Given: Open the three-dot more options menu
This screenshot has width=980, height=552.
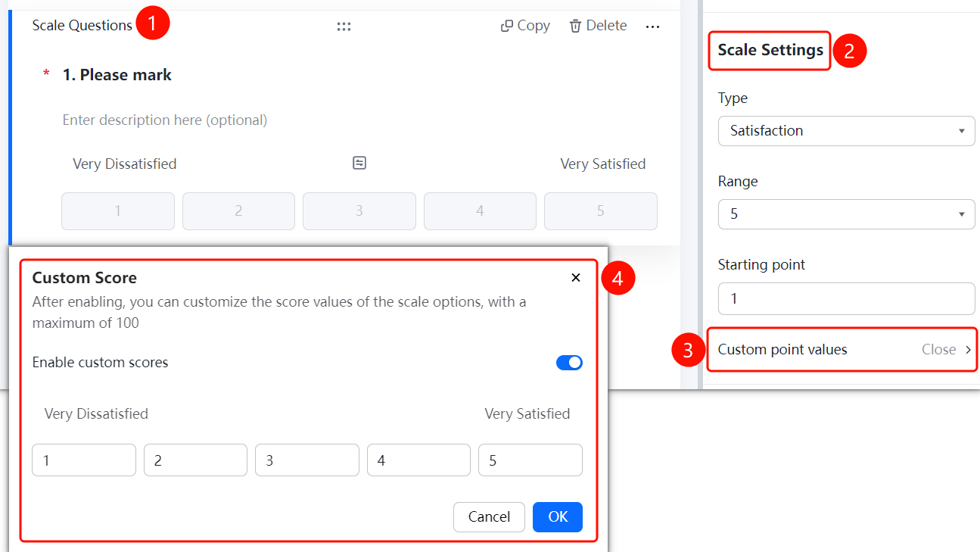Looking at the screenshot, I should [x=652, y=27].
